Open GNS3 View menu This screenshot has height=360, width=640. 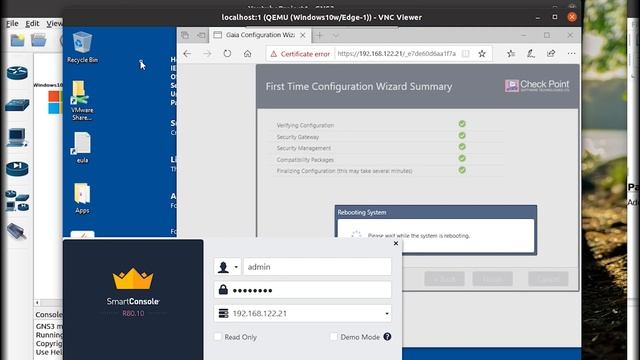54,24
